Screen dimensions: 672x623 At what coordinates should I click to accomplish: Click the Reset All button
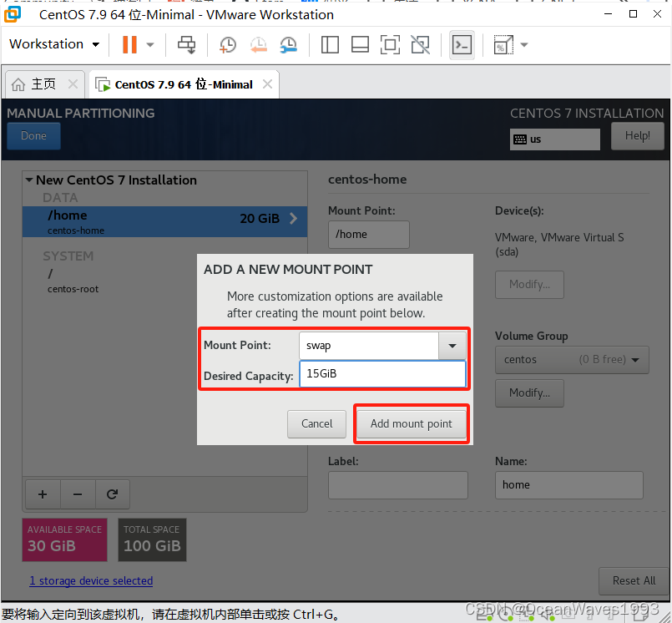(634, 581)
